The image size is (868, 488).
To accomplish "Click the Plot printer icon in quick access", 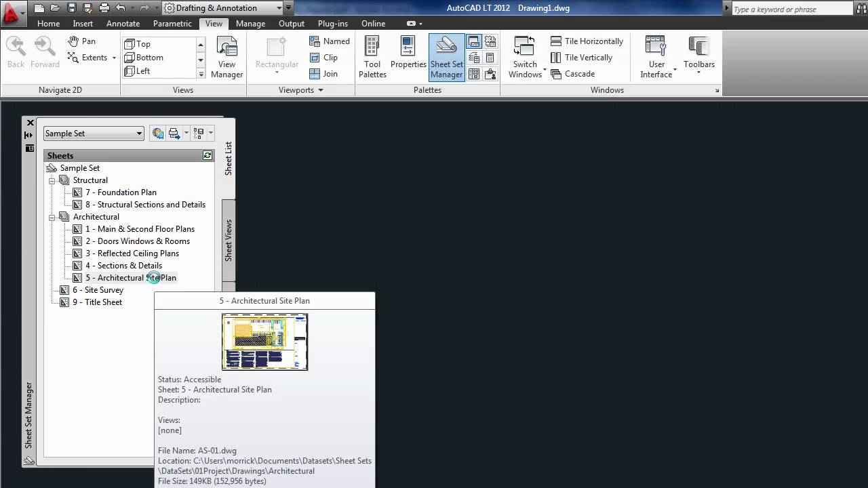I will pos(104,8).
